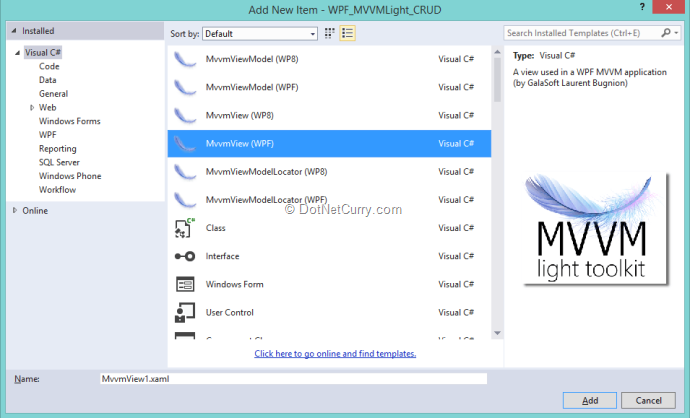The width and height of the screenshot is (690, 418).
Task: Click the MvvmViewModelLocator (WP8) feather icon
Action: click(185, 172)
